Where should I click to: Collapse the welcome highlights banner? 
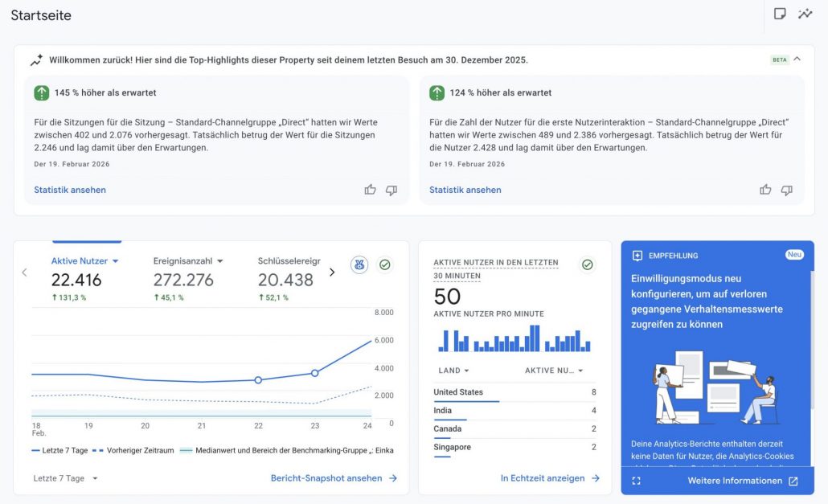click(797, 59)
